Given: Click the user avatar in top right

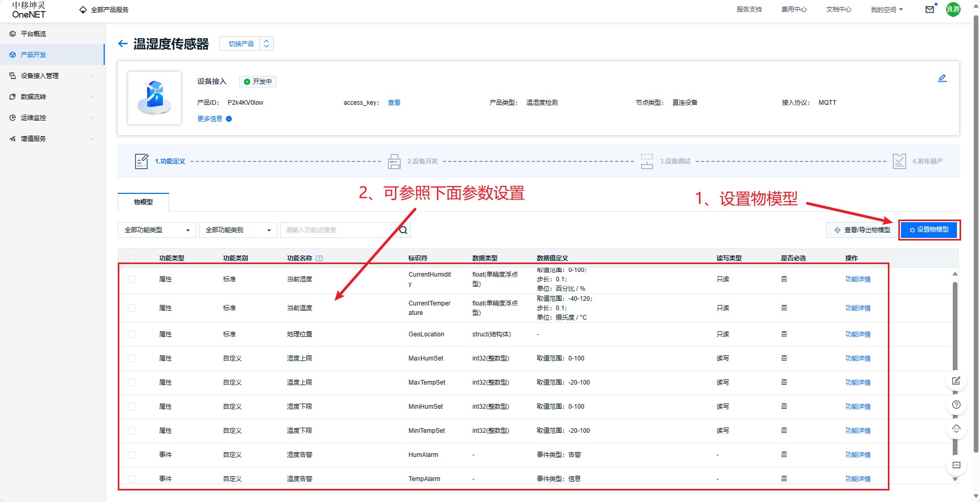Looking at the screenshot, I should (x=953, y=9).
